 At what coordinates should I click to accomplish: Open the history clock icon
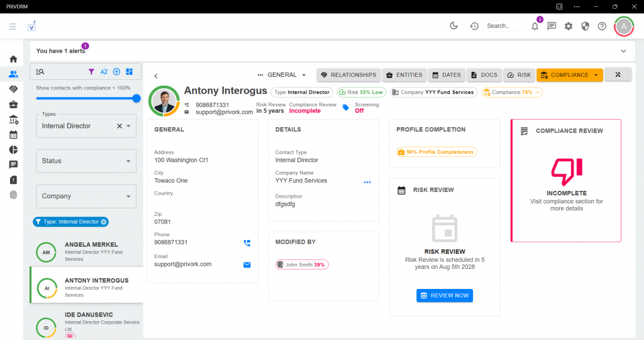click(474, 26)
